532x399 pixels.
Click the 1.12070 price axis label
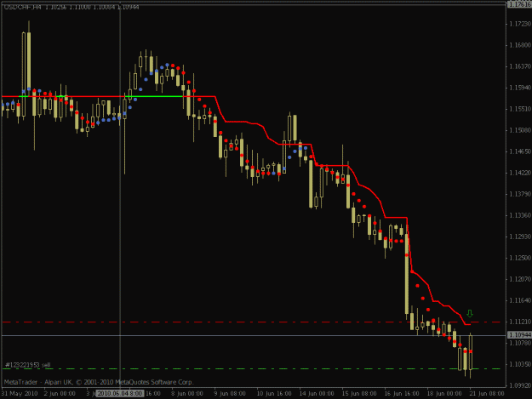point(520,279)
